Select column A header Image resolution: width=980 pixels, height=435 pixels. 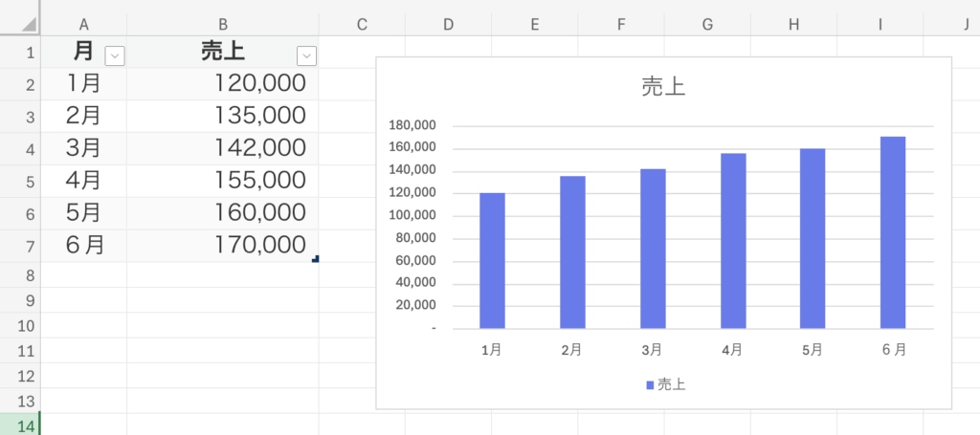[84, 24]
